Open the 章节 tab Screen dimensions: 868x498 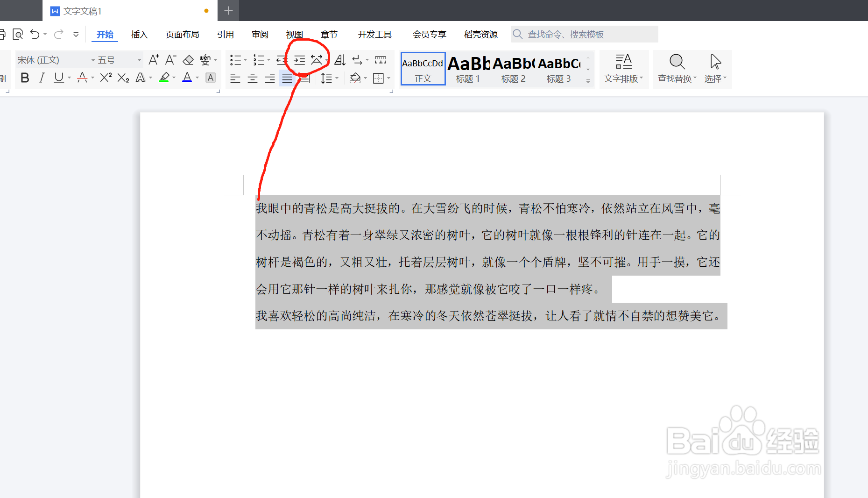(329, 35)
